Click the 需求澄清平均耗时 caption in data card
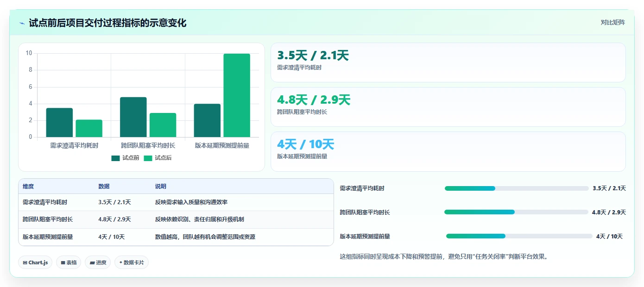Screen dimensions: 644x287 pos(299,68)
